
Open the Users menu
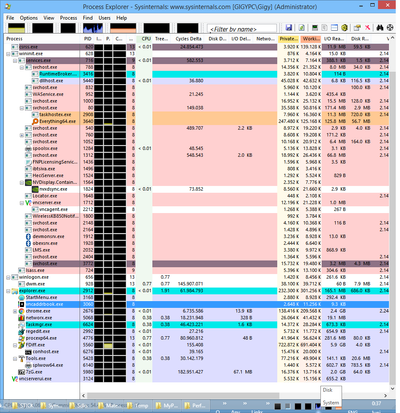(x=104, y=18)
